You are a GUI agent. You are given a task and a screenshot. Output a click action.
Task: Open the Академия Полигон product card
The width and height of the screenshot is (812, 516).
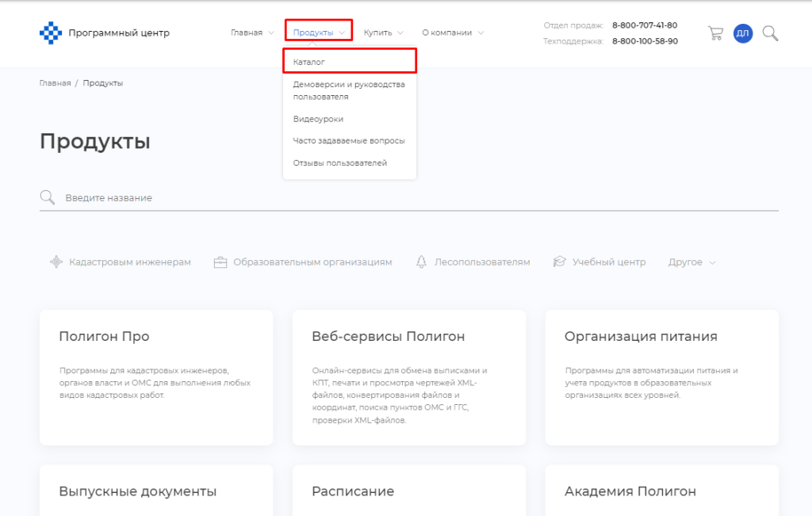coord(662,490)
